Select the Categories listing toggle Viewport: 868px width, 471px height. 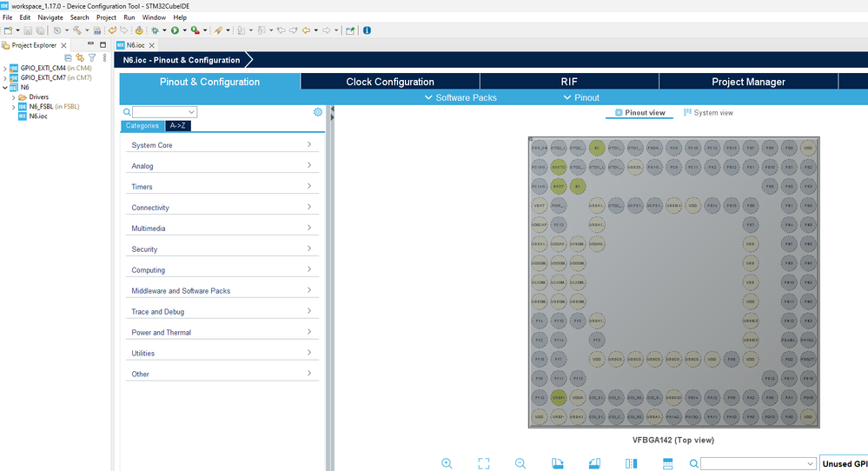tap(142, 126)
